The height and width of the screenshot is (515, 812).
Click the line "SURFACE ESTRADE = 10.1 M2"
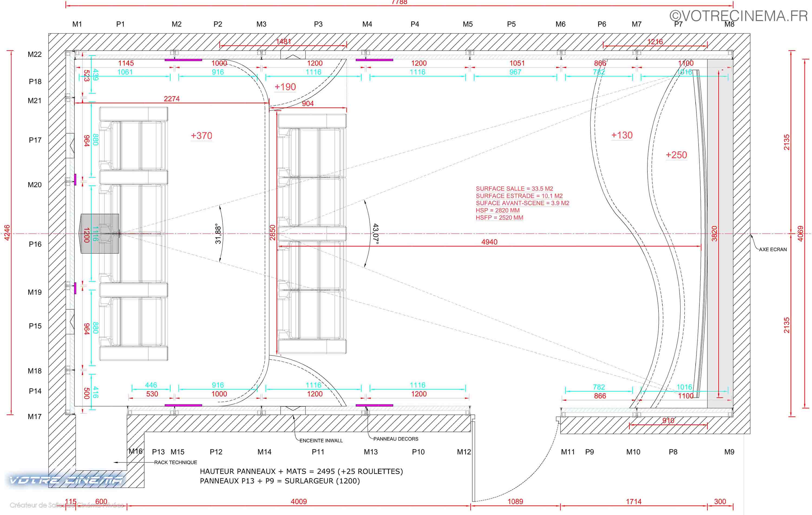coord(519,196)
